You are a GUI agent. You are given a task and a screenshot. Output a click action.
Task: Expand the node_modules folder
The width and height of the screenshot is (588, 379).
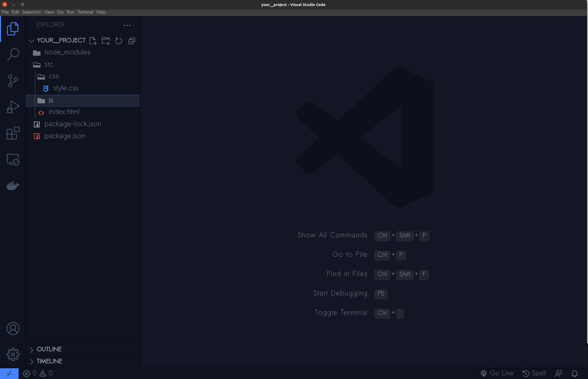pos(83,52)
